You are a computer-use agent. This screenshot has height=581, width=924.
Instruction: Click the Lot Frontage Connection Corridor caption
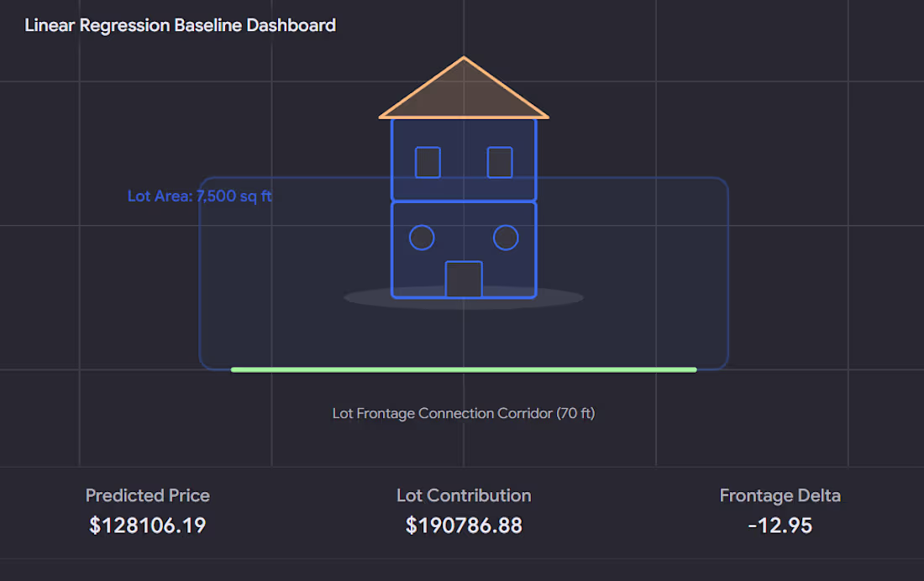coord(464,413)
